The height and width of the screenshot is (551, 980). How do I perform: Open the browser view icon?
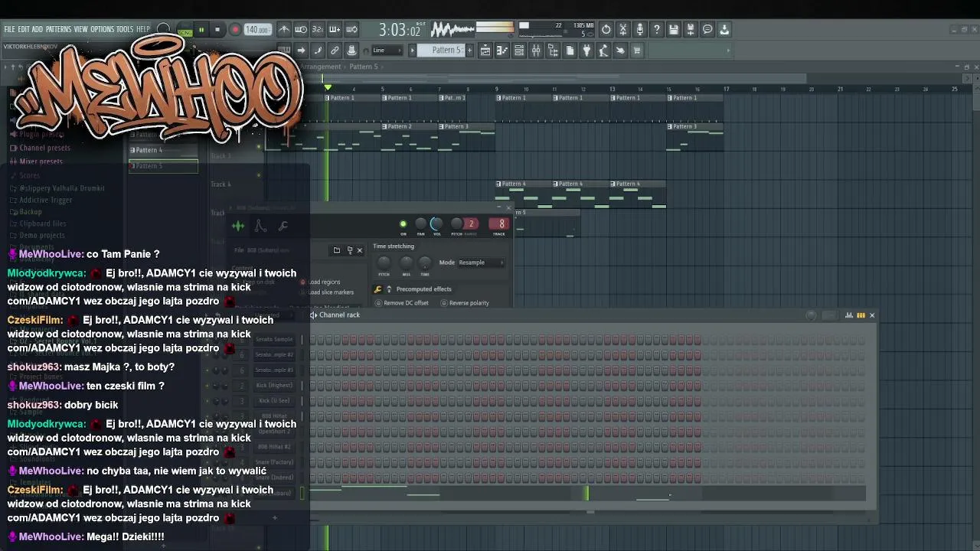click(x=553, y=51)
